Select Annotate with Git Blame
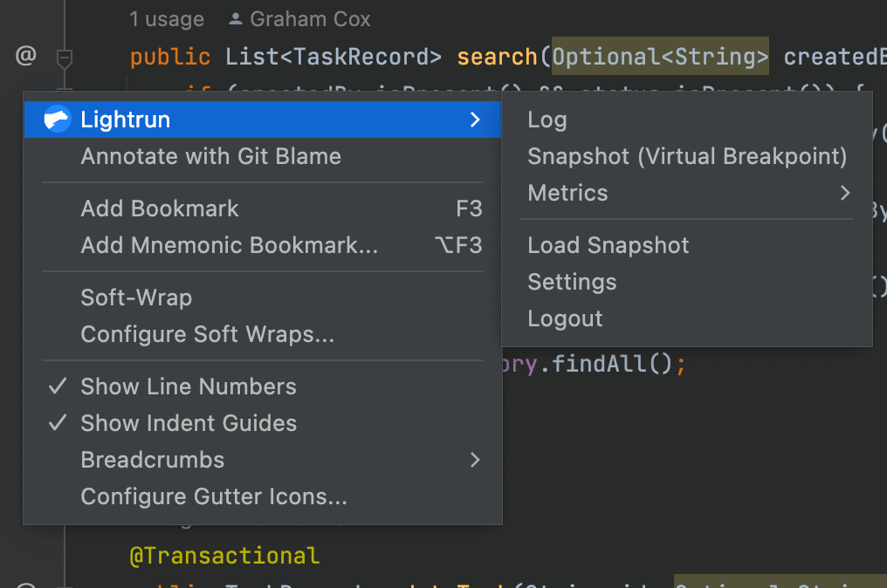 263,157
